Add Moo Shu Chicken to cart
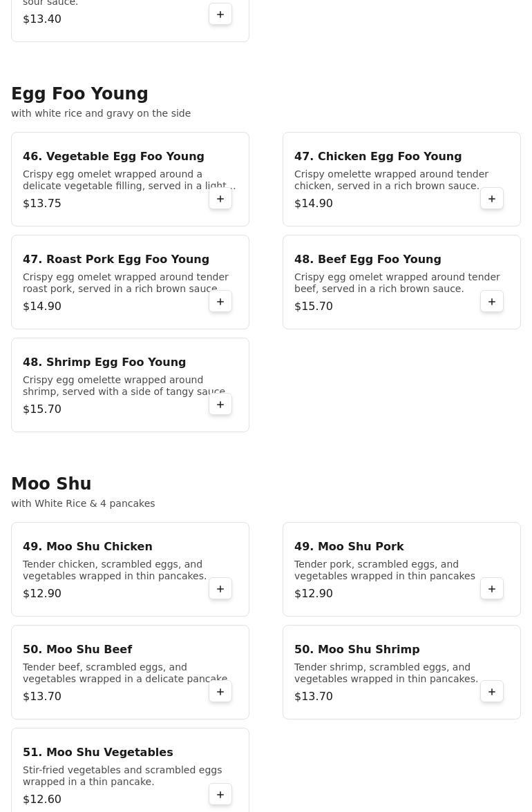The width and height of the screenshot is (532, 812). point(220,589)
